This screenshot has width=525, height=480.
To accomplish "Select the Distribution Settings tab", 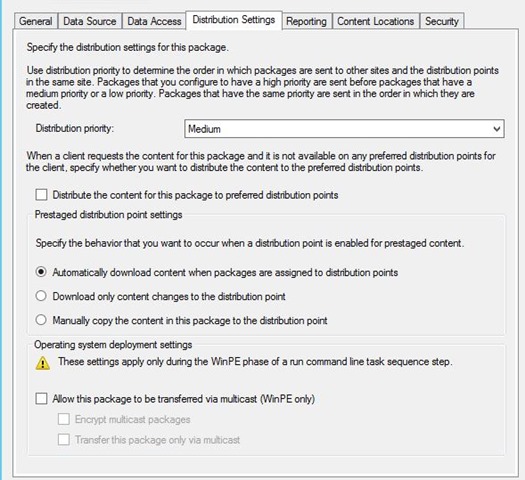I will click(234, 20).
